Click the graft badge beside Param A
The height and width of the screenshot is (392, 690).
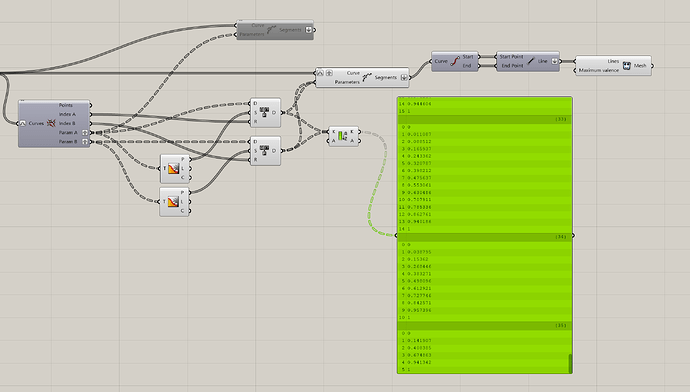point(85,132)
